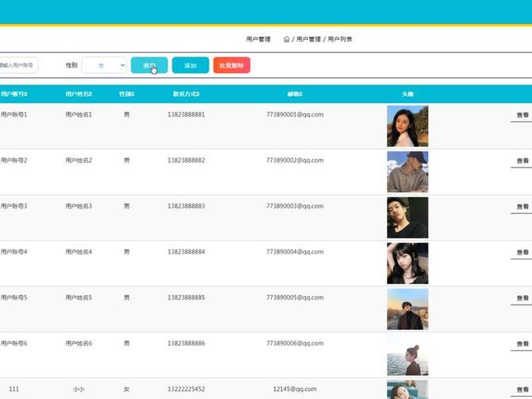This screenshot has width=532, height=399.
Task: Open avatar thumbnail of 用户姓名2
Action: pyautogui.click(x=408, y=172)
